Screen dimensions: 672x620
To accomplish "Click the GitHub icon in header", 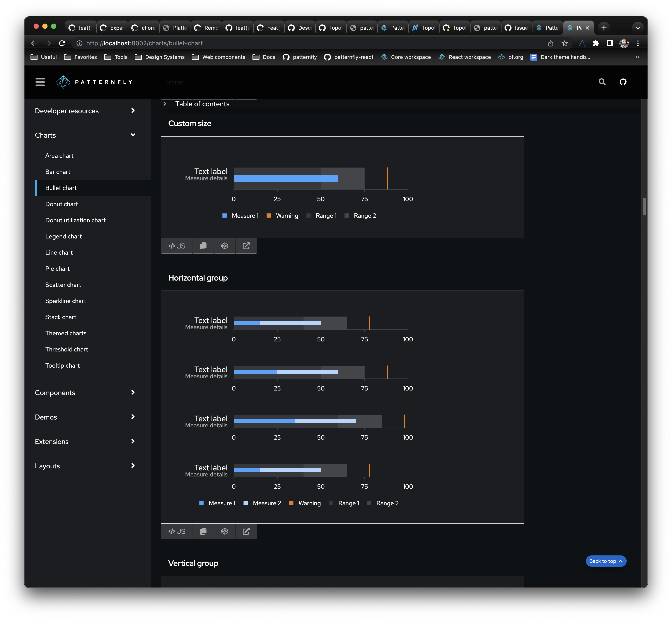I will point(623,82).
